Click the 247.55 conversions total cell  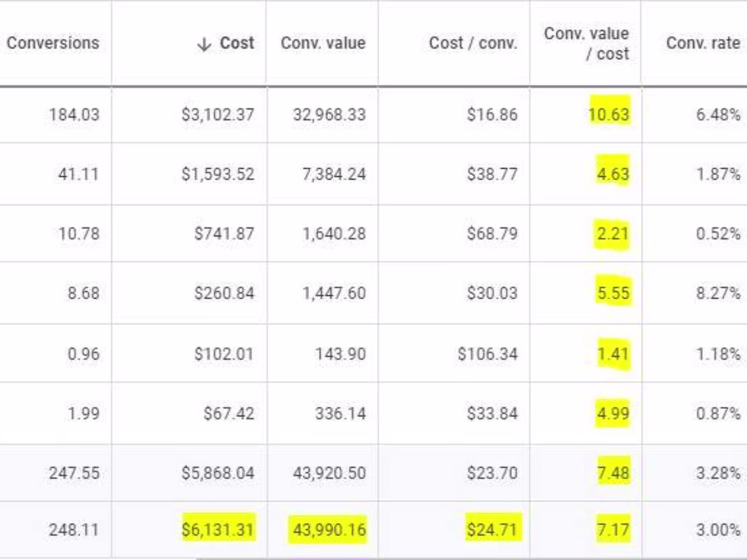[x=74, y=472]
